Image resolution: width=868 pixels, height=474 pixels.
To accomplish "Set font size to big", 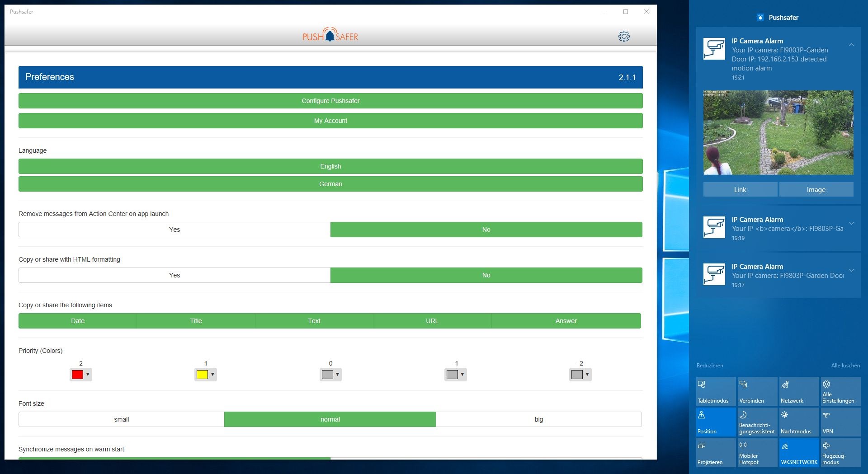I will 539,419.
